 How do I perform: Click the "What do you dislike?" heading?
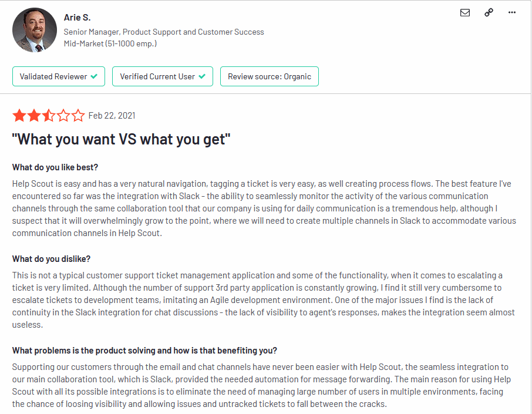point(51,259)
